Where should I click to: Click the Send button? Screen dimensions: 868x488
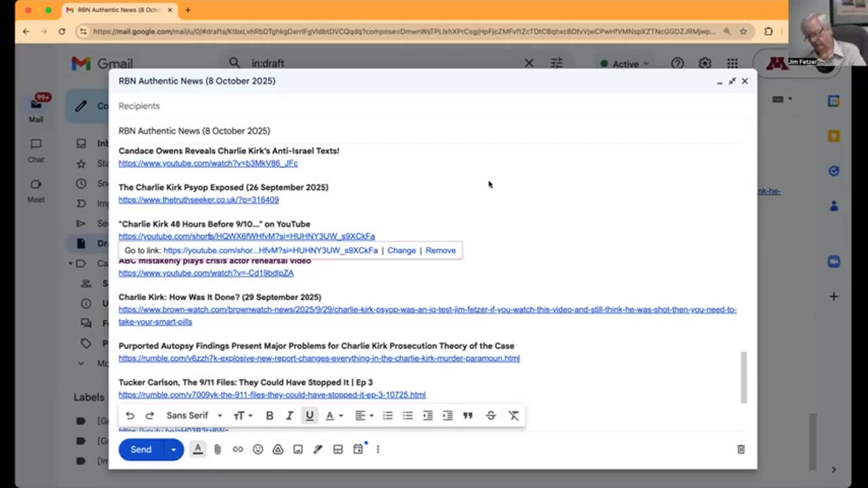pyautogui.click(x=141, y=449)
